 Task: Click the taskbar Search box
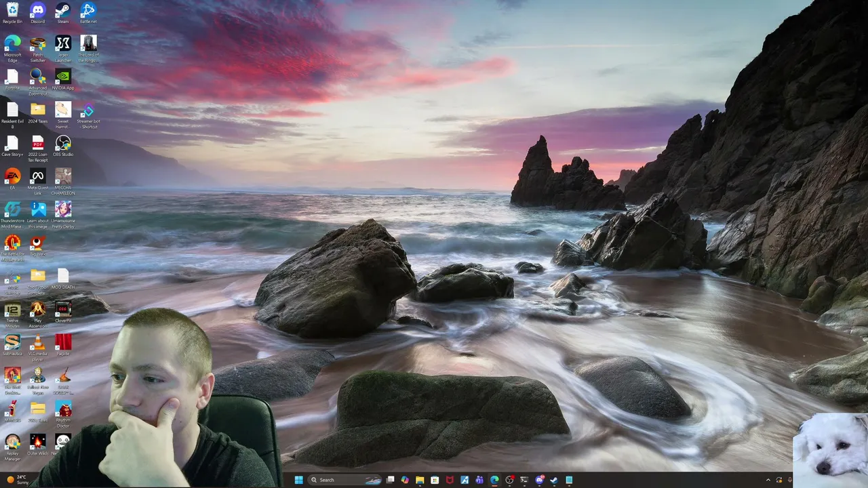[x=346, y=480]
